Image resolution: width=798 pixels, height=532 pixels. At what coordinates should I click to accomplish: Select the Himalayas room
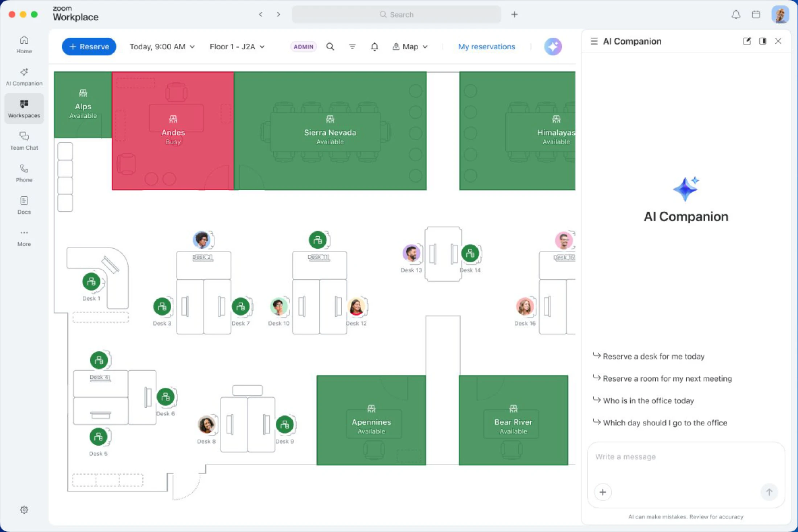(518, 131)
